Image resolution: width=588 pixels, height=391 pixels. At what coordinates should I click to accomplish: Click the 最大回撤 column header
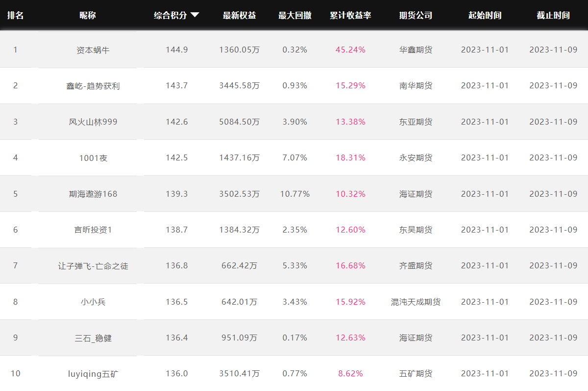coord(295,15)
